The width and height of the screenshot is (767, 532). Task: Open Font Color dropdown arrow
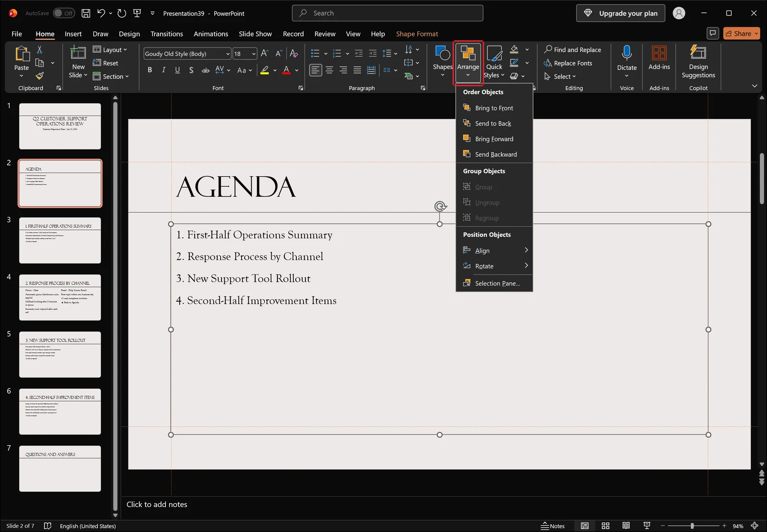point(297,70)
